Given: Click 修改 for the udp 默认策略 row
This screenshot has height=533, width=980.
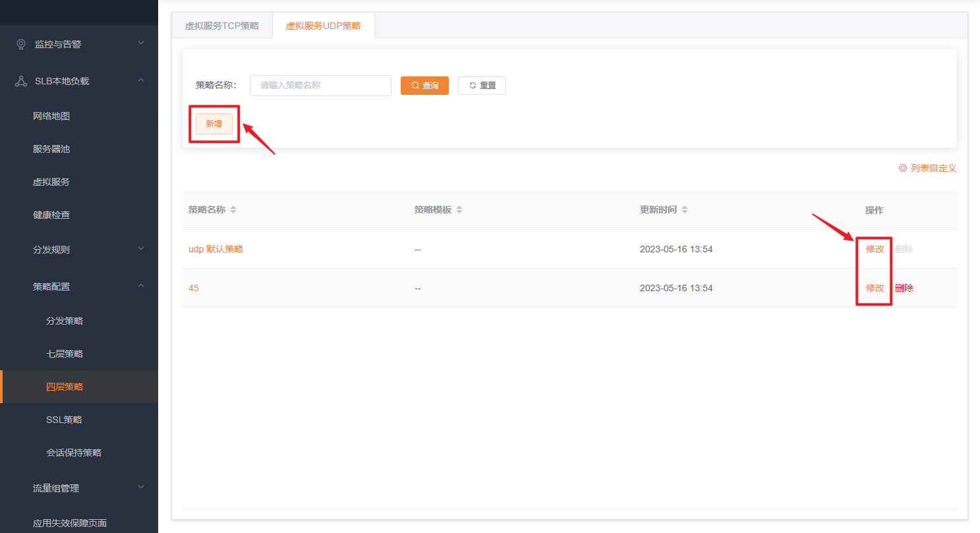Looking at the screenshot, I should pos(875,249).
